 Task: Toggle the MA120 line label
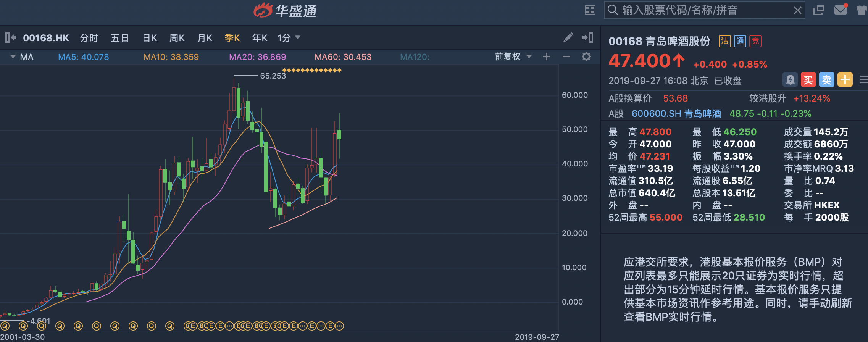coord(415,57)
